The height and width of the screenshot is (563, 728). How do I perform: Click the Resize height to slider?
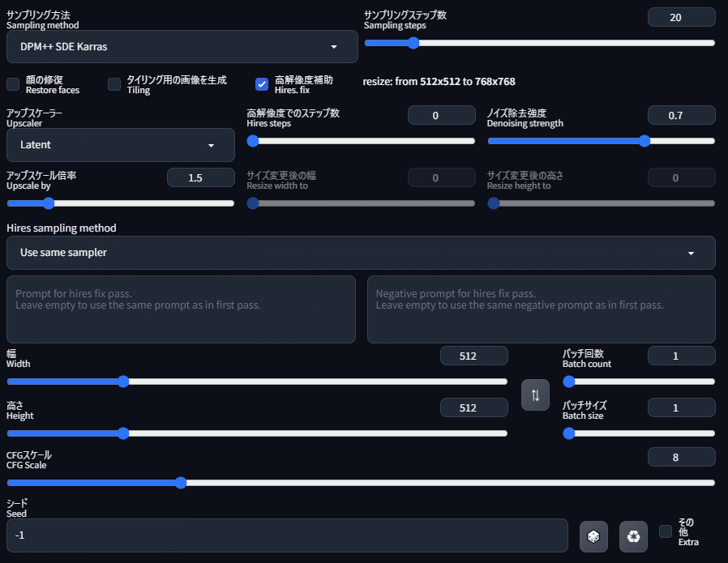(x=601, y=203)
